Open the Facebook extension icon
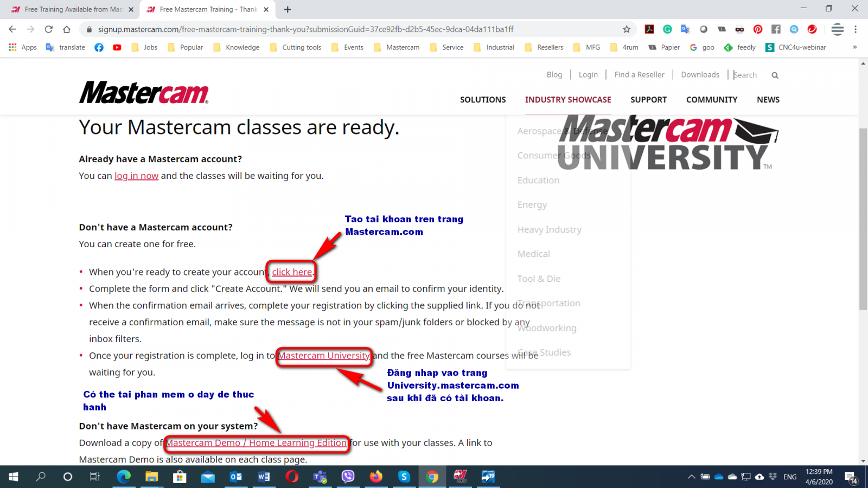868x488 pixels. tap(776, 29)
